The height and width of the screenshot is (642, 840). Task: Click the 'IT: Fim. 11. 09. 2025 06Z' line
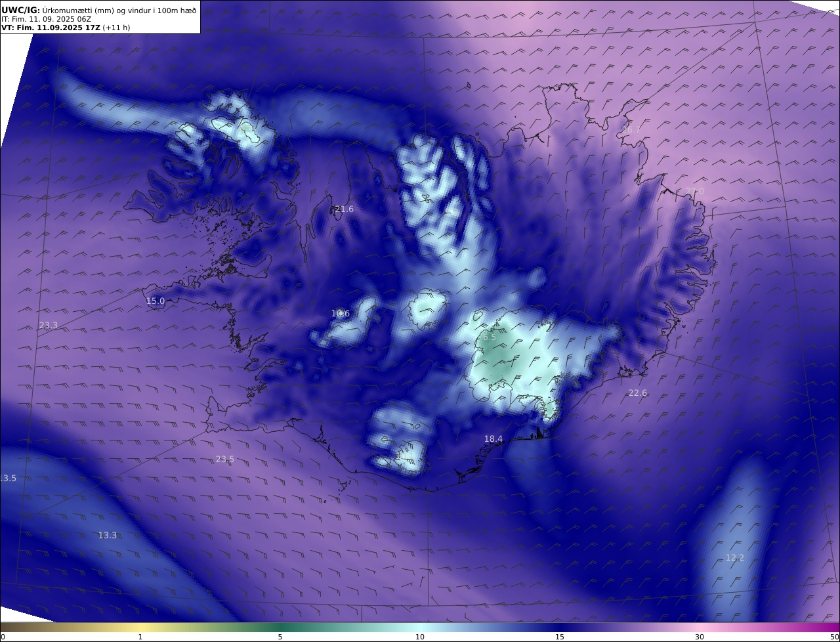[x=46, y=19]
